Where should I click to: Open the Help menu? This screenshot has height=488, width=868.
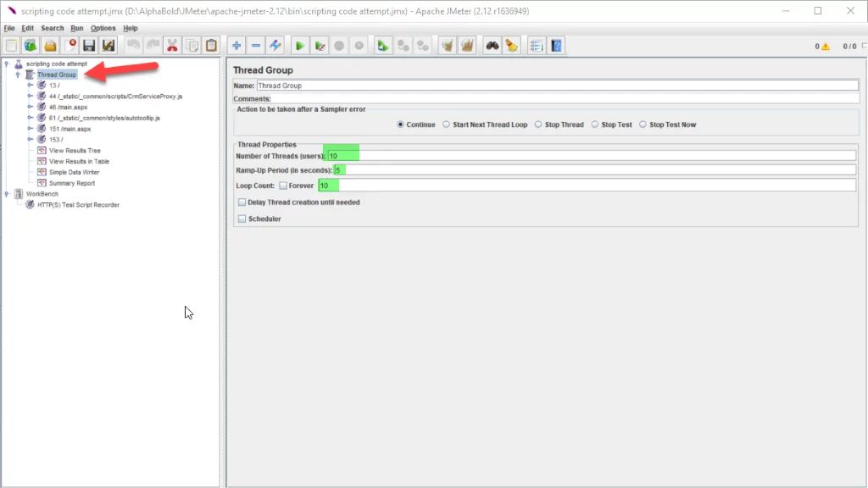pyautogui.click(x=131, y=28)
